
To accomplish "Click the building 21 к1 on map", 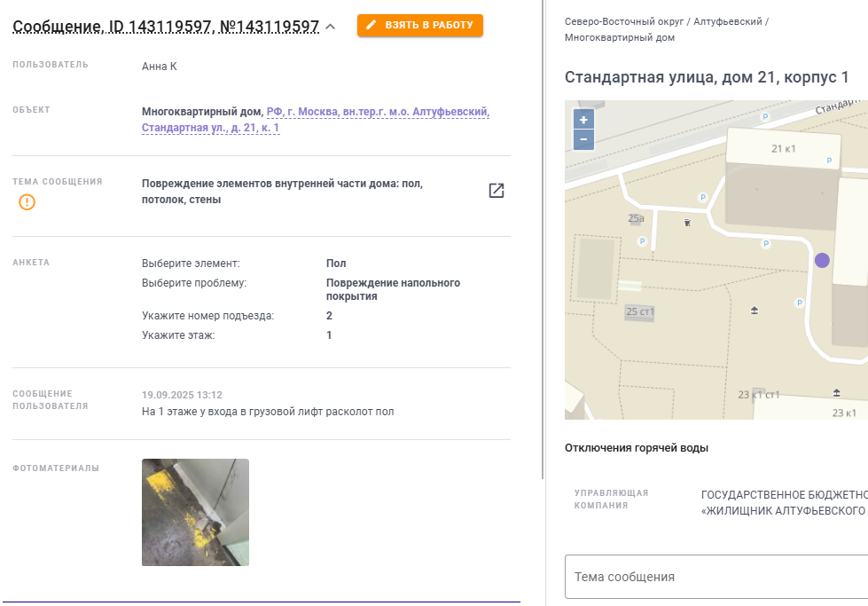I will click(783, 148).
